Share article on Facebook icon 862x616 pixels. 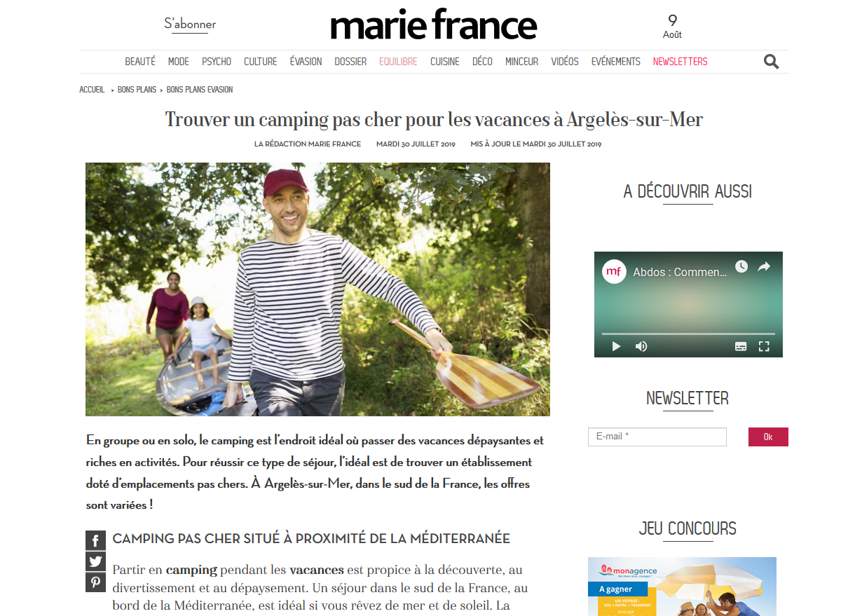[x=95, y=540]
